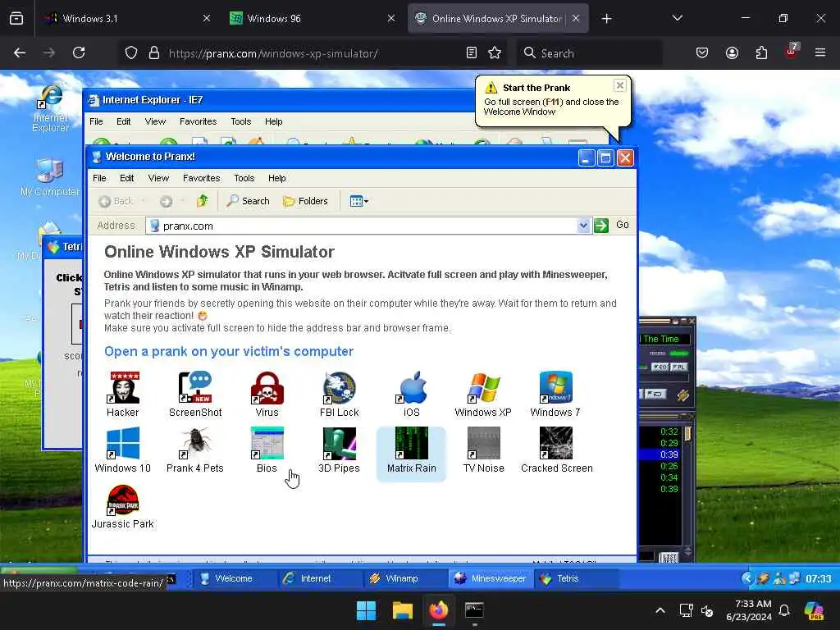Click the XP tray expand arrow
840x630 pixels.
(x=747, y=578)
